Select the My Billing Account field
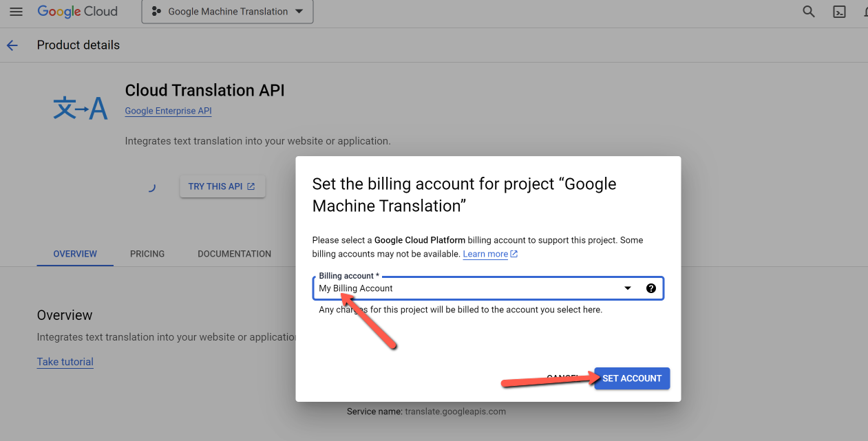The height and width of the screenshot is (441, 868). (x=468, y=288)
